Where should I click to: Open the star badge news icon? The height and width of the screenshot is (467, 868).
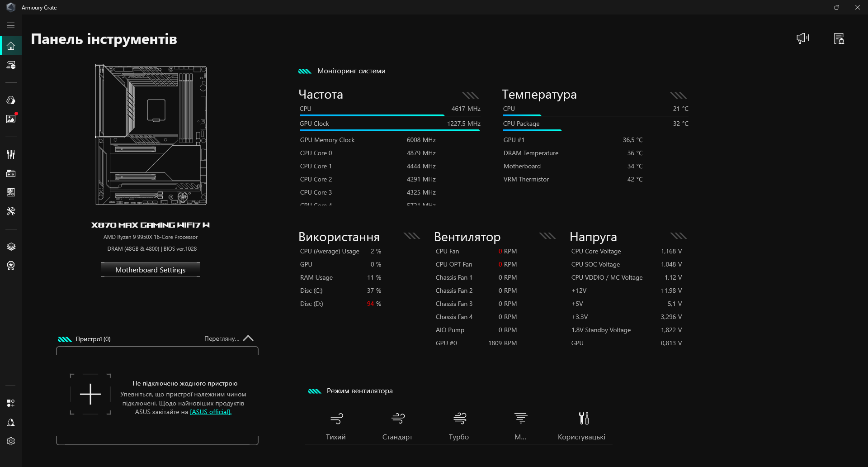[x=11, y=266]
